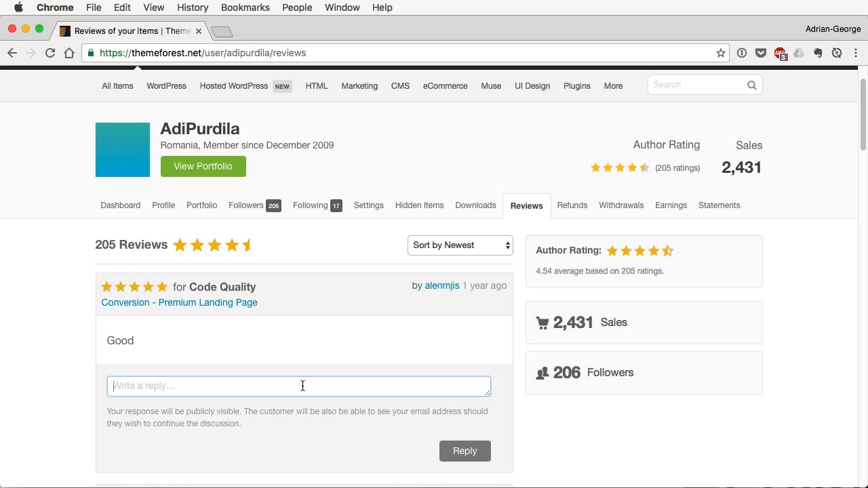Open the eCommerce category
The image size is (868, 488).
(x=445, y=86)
